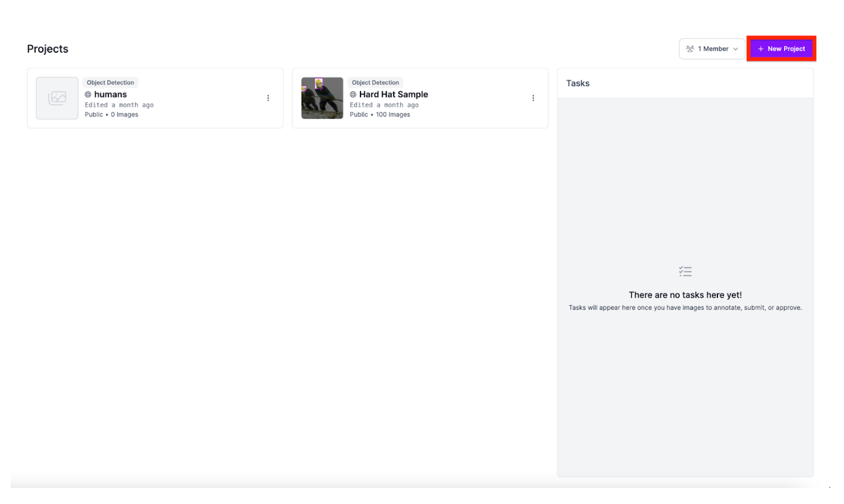Click the members people icon

(690, 49)
